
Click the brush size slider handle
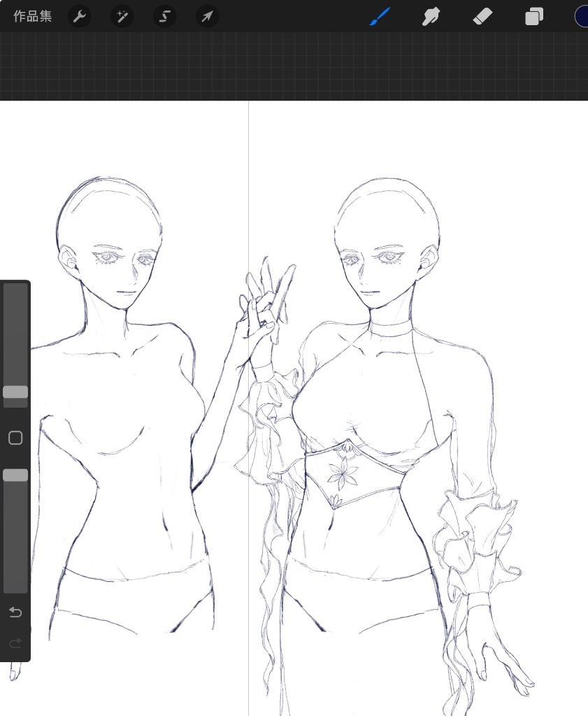pyautogui.click(x=15, y=392)
